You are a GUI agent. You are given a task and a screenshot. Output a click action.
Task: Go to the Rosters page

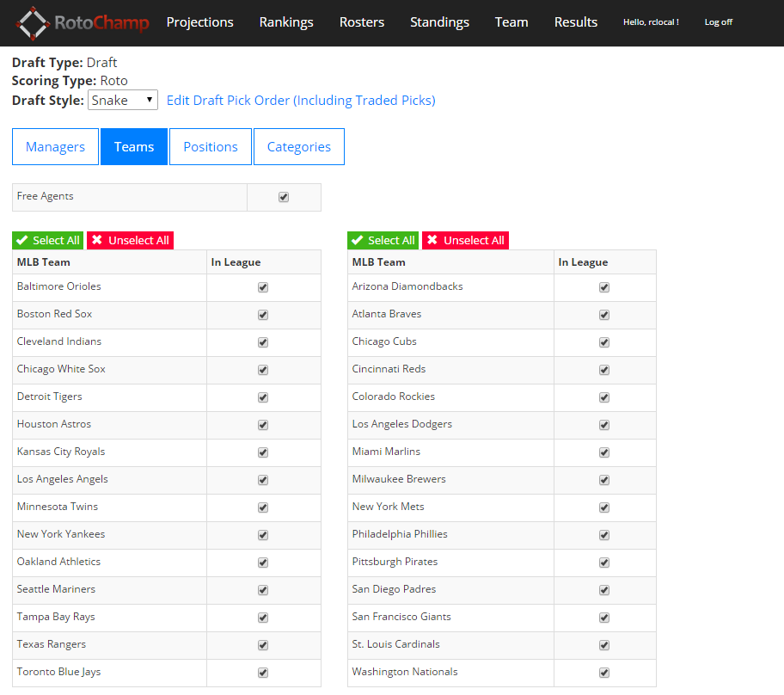tap(362, 22)
